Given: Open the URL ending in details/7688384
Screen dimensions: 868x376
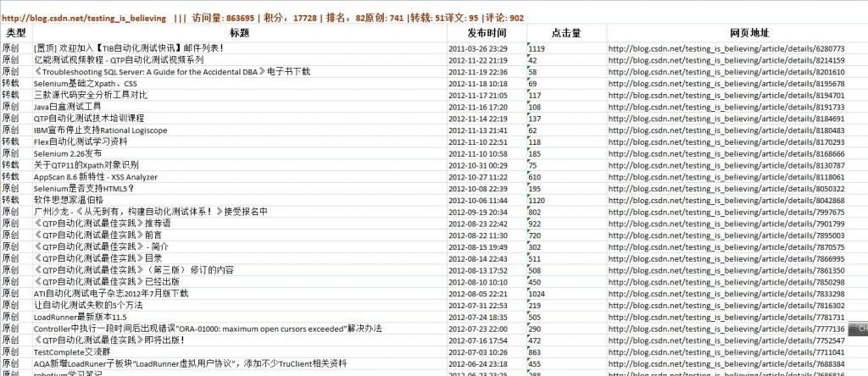Looking at the screenshot, I should point(726,364).
